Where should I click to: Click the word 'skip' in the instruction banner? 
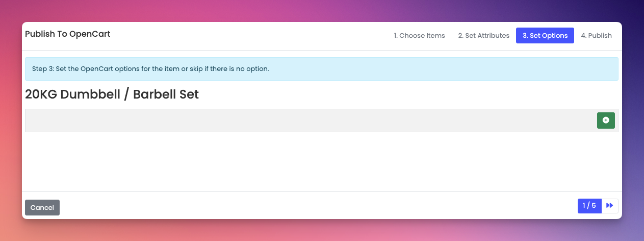[196, 69]
